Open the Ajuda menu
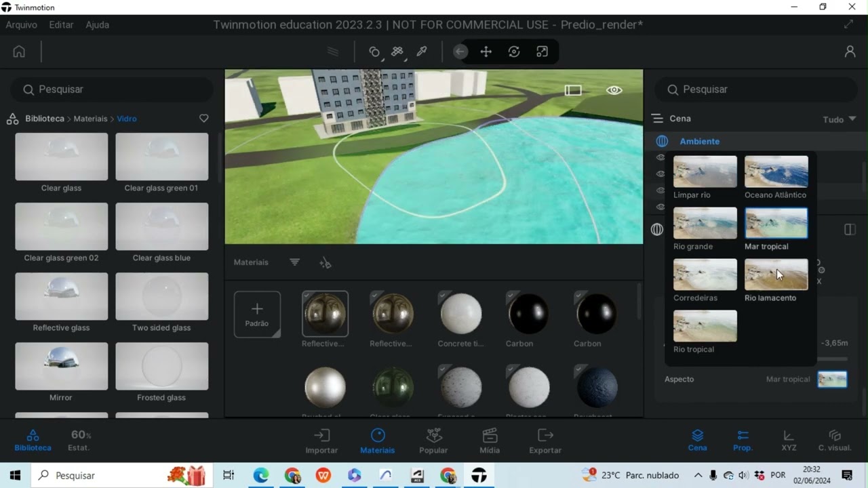Image resolution: width=868 pixels, height=488 pixels. [98, 24]
